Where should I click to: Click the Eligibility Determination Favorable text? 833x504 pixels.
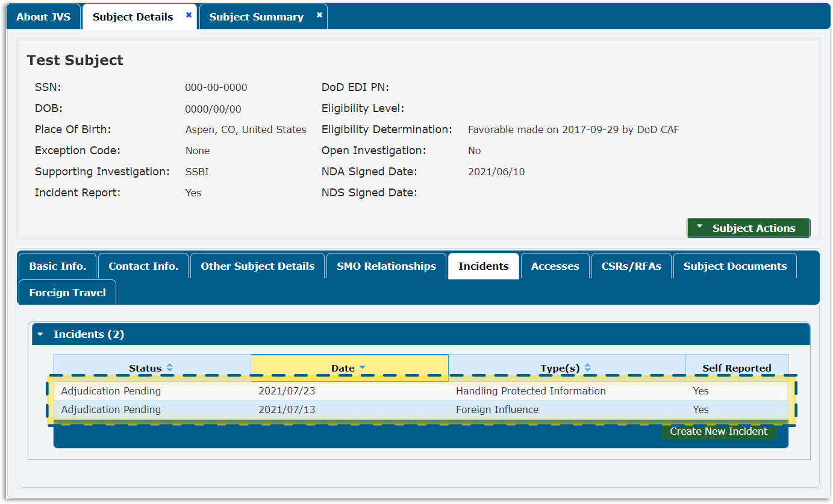pyautogui.click(x=573, y=129)
